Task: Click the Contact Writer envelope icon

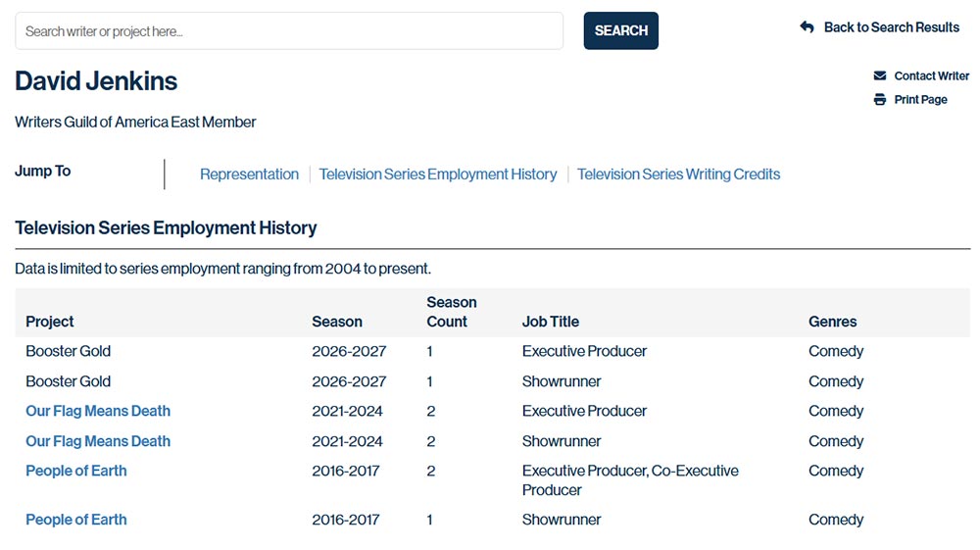Action: coord(879,75)
